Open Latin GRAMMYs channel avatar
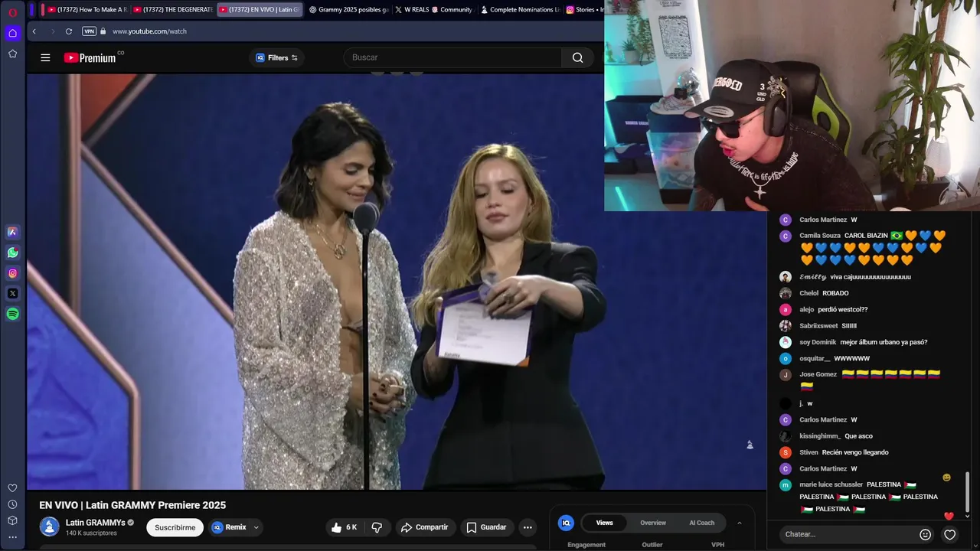 50,527
